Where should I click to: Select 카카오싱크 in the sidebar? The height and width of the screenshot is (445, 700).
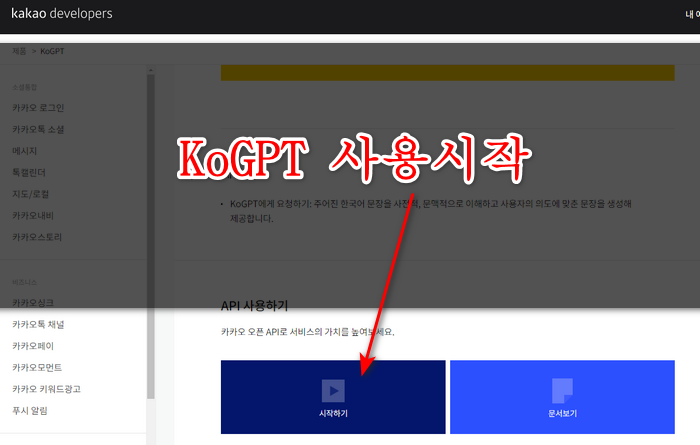click(x=33, y=303)
